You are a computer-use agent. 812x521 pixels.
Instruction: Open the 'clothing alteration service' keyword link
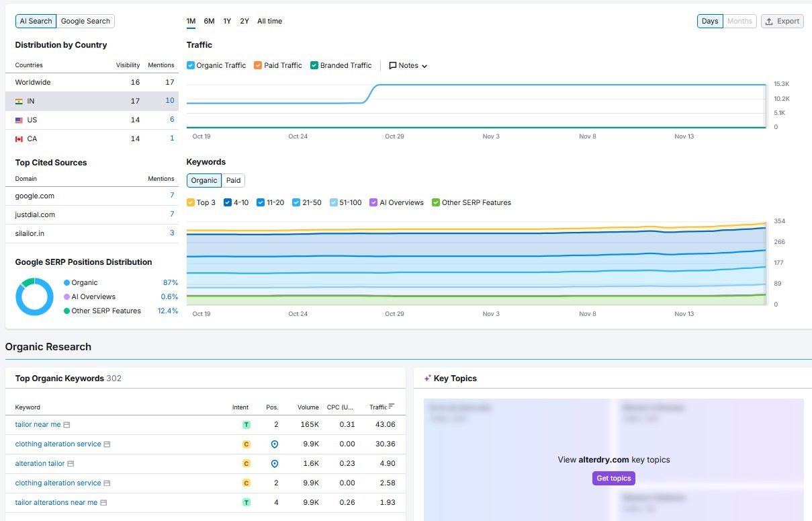(x=58, y=444)
